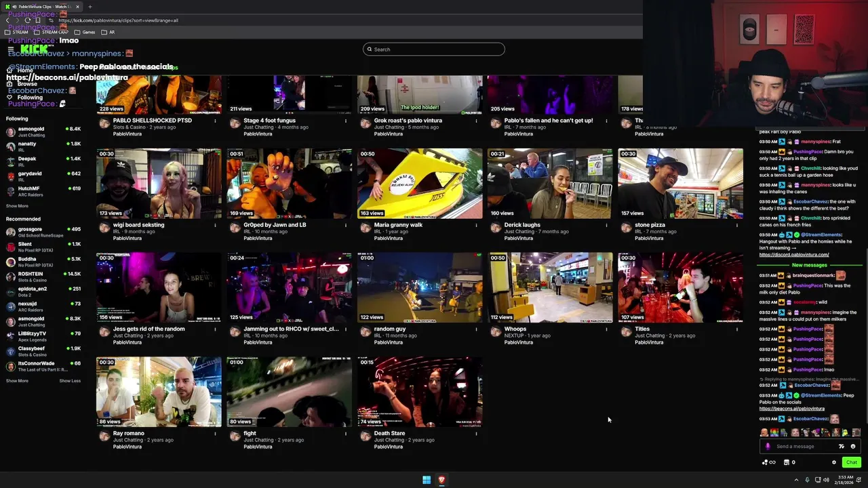Open options menu for Derick laughs clip
Screen dimensions: 868x488
[606, 225]
